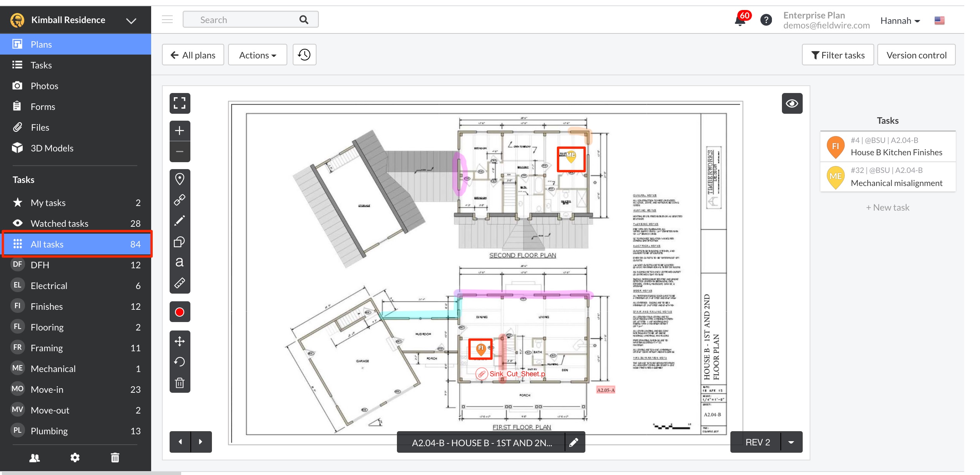Image resolution: width=980 pixels, height=475 pixels.
Task: Open plan history clock icon
Action: coord(304,55)
